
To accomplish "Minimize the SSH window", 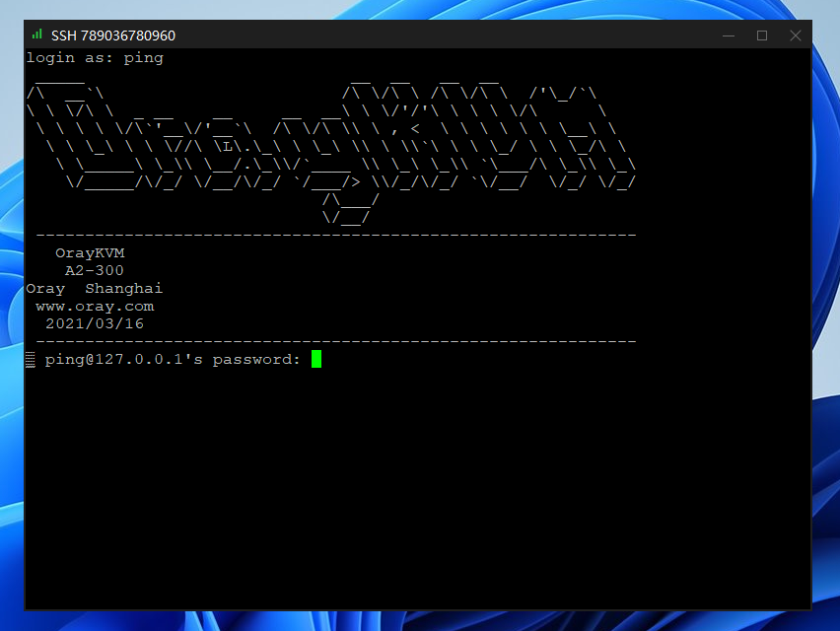I will [728, 35].
